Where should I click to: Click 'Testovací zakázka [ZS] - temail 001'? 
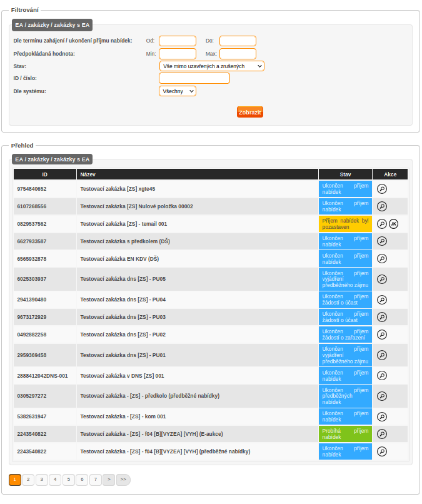[124, 224]
